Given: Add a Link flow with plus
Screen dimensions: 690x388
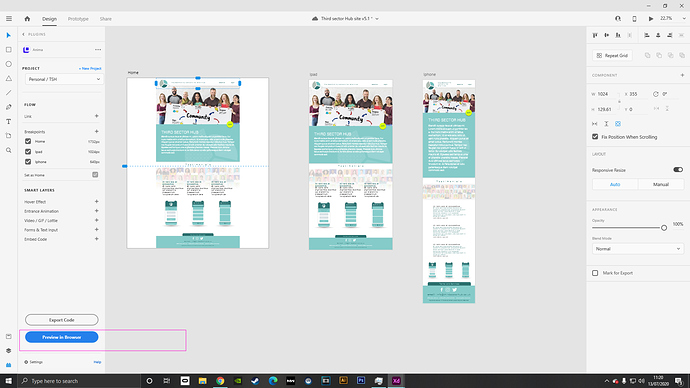Looking at the screenshot, I should pos(96,116).
